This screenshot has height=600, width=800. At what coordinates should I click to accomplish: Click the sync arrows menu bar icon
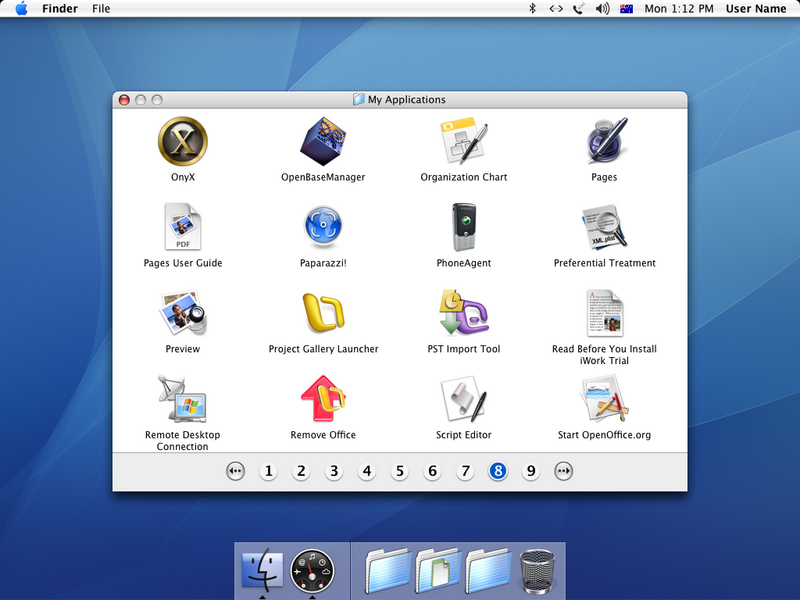pos(556,9)
